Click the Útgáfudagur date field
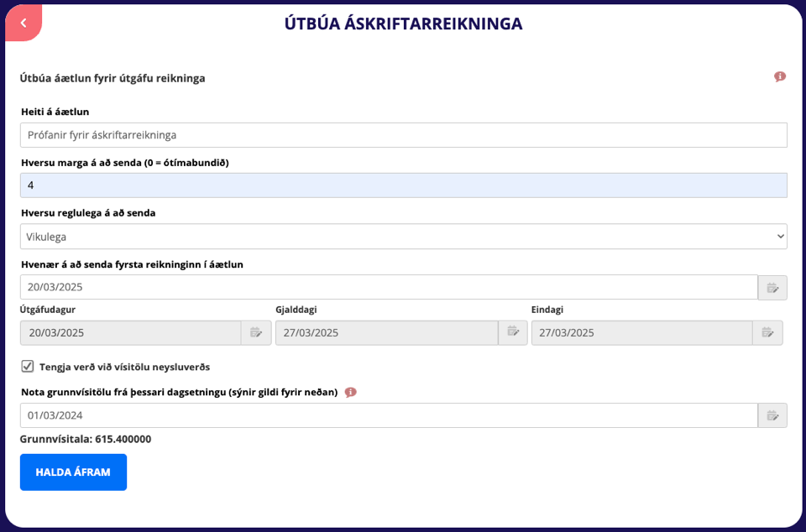This screenshot has height=532, width=806. coord(131,333)
